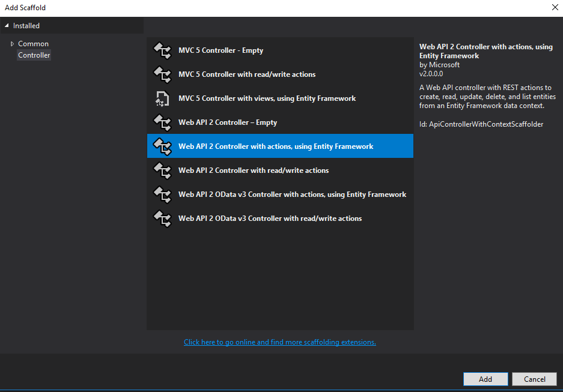
Task: Select the Common category label
Action: 33,44
